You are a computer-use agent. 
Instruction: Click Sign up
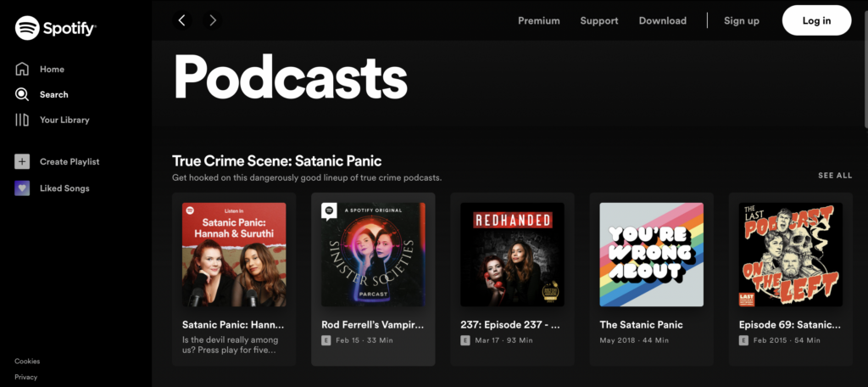click(741, 21)
